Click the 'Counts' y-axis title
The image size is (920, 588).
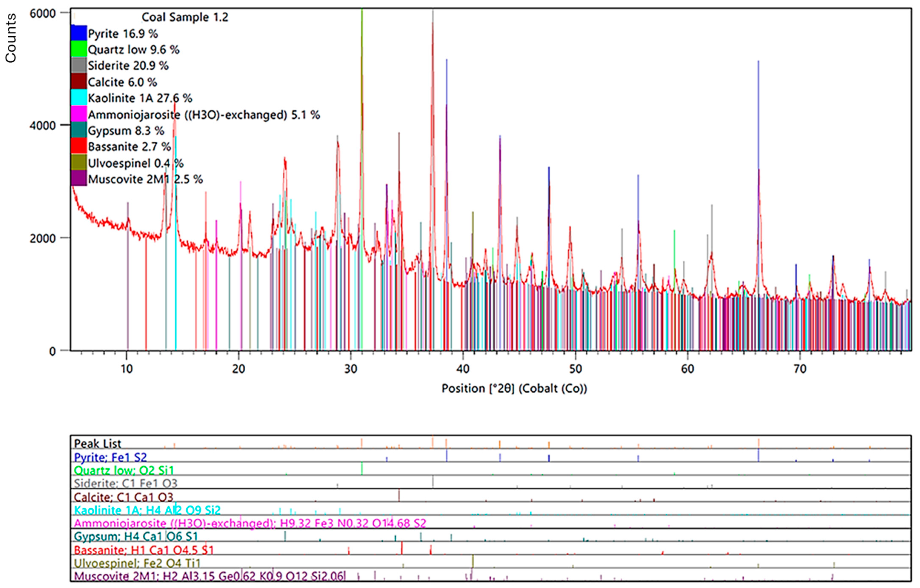click(x=10, y=38)
